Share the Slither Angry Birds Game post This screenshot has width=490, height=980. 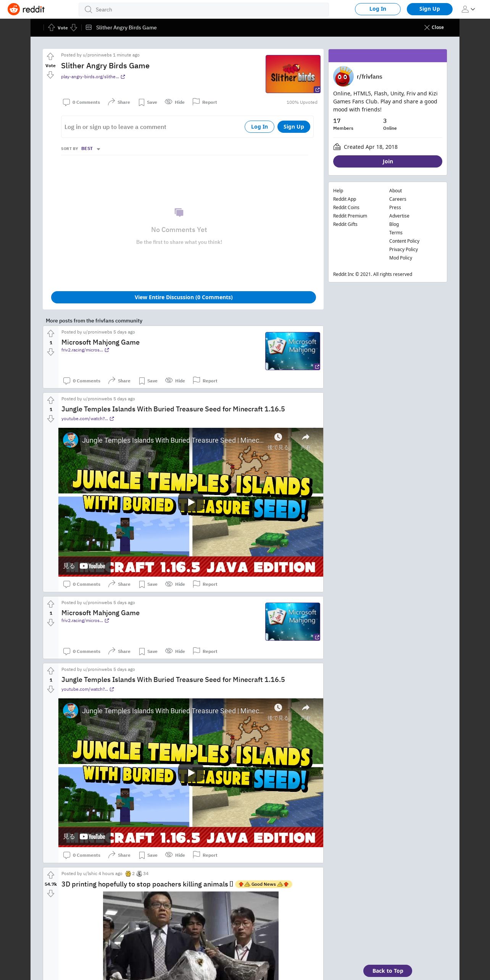(x=119, y=102)
